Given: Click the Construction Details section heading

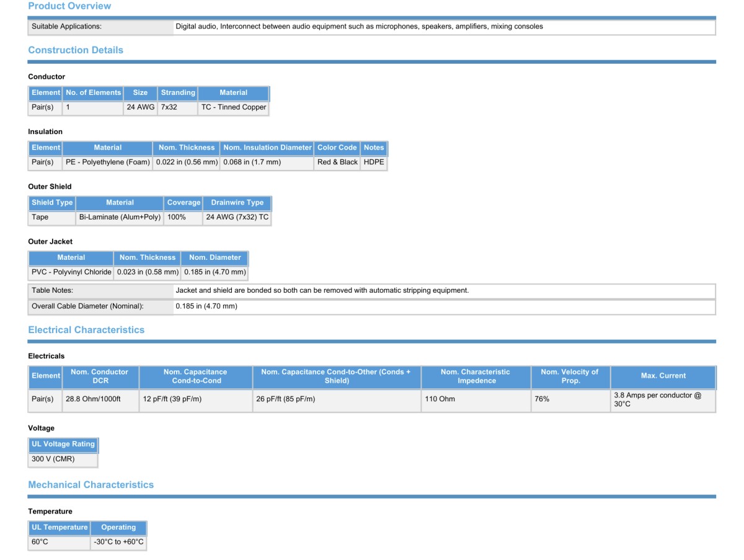Looking at the screenshot, I should click(76, 50).
